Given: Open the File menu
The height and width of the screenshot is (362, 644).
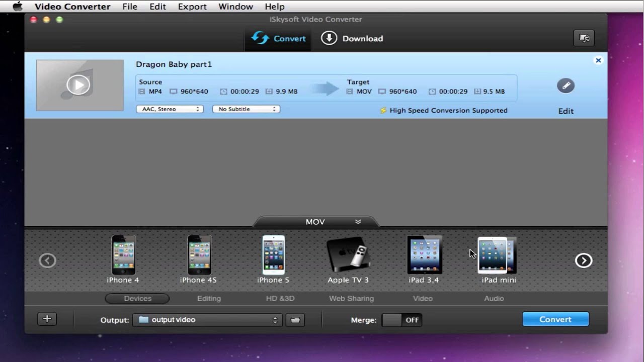Looking at the screenshot, I should [x=130, y=7].
